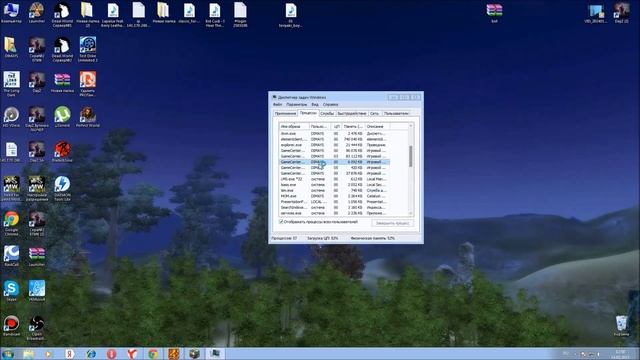Select the DAEMON Tools Lite shortcut
The width and height of the screenshot is (640, 360).
[x=62, y=189]
